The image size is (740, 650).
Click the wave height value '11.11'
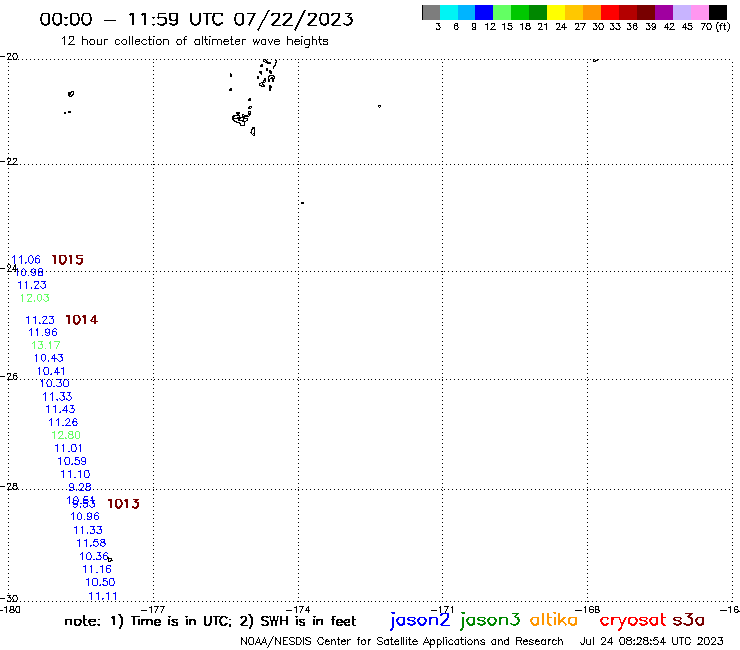click(103, 596)
